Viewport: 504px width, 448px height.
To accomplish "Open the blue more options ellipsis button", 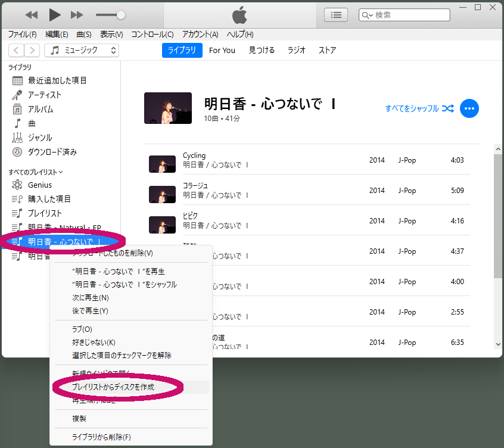I will (469, 108).
